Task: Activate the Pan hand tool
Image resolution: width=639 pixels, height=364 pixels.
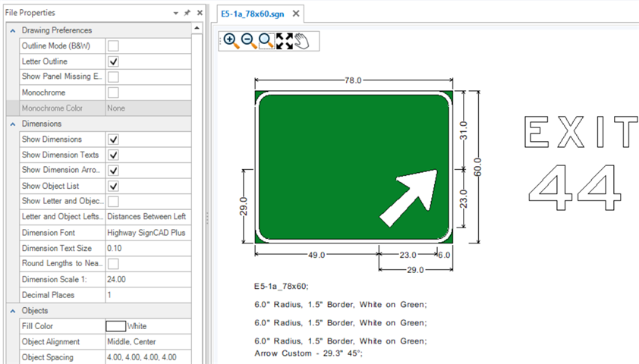Action: (x=302, y=41)
